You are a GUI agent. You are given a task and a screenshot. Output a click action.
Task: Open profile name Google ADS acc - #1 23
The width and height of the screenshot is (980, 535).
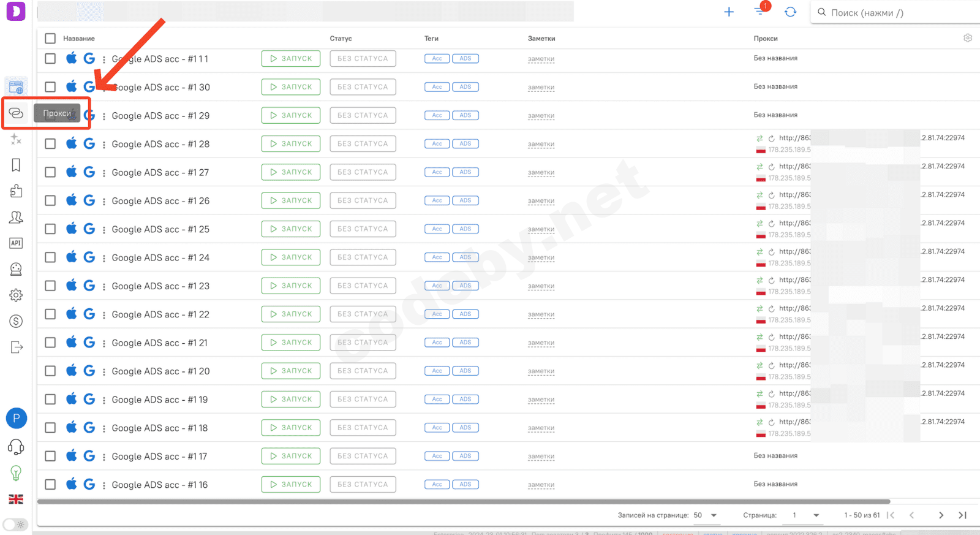(160, 286)
